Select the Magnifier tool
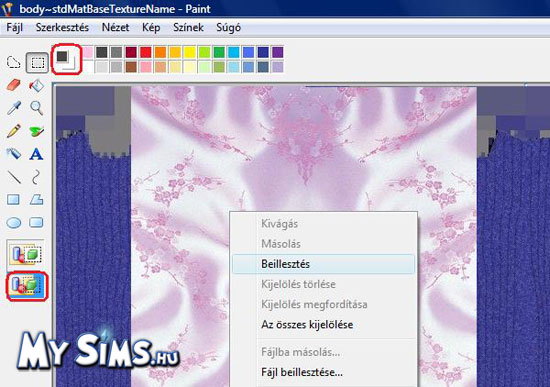The width and height of the screenshot is (550, 387). 36,108
